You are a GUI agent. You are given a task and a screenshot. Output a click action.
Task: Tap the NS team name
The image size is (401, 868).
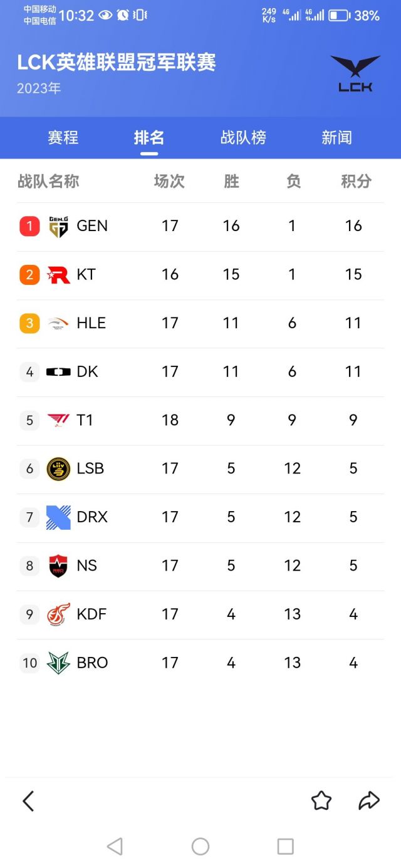pos(86,566)
